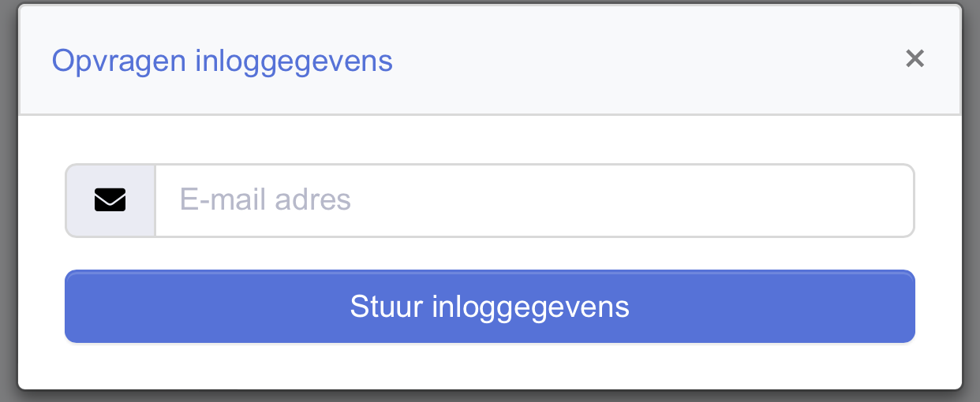Exit the login retrieval popup via X
The height and width of the screenshot is (402, 980).
coord(915,58)
